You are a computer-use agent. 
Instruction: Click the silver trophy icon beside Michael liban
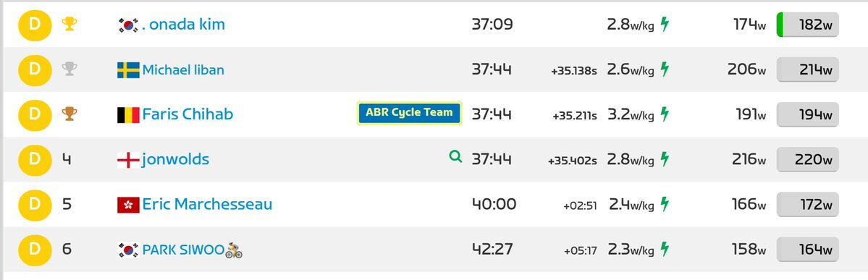pos(69,69)
